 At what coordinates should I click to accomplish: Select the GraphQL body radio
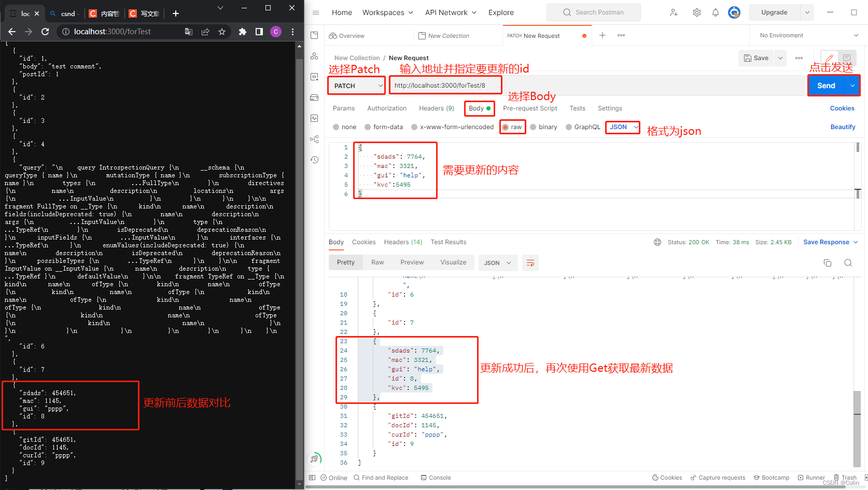click(569, 127)
